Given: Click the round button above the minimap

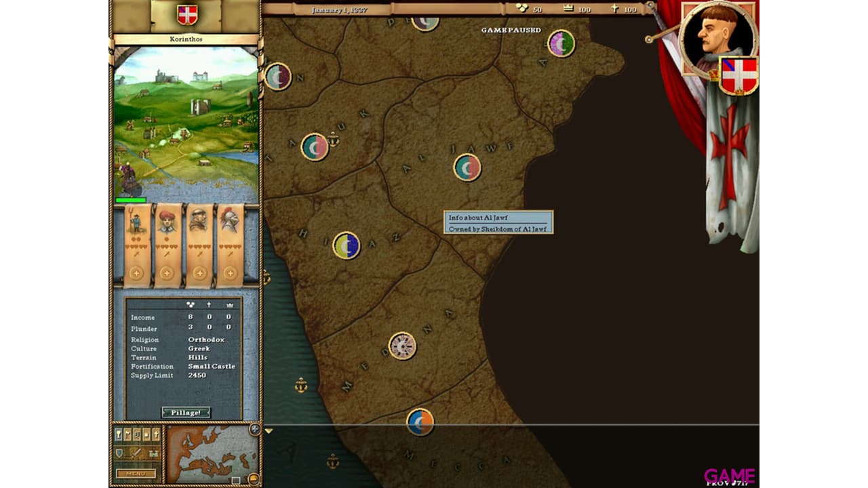Looking at the screenshot, I should click(x=254, y=428).
